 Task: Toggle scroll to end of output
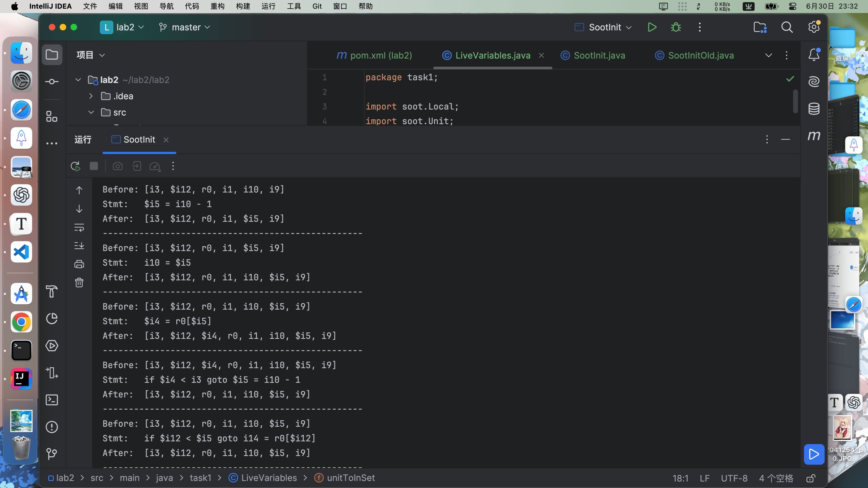click(79, 246)
